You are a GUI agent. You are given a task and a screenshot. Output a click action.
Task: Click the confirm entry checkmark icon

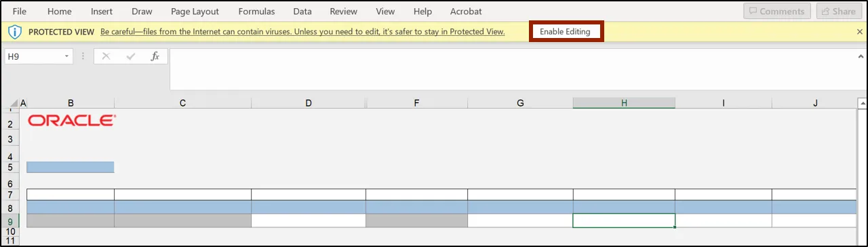click(x=130, y=56)
